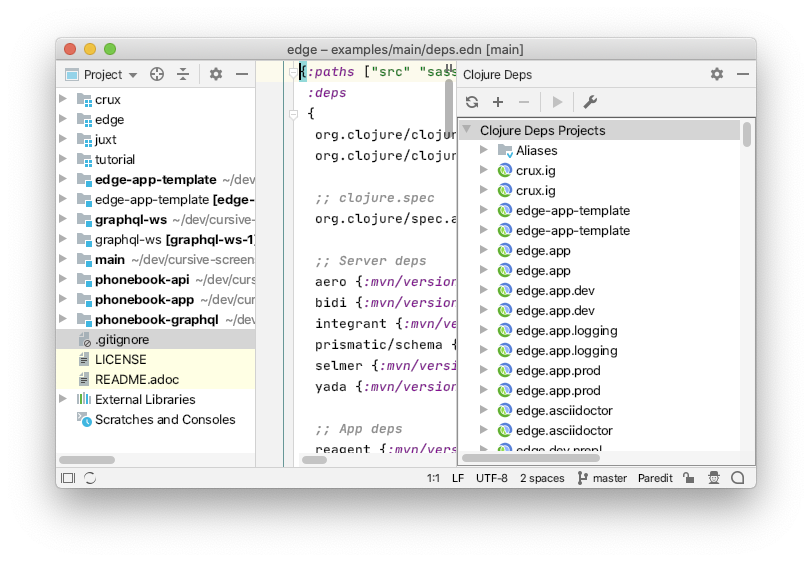Click the Project panel horizontal scrollbar
The image size is (812, 562).
coord(87,460)
